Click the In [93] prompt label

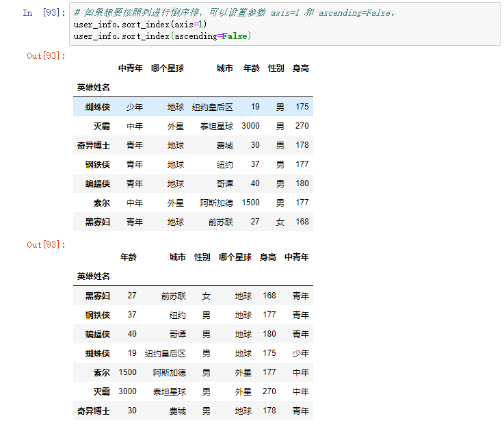[44, 12]
